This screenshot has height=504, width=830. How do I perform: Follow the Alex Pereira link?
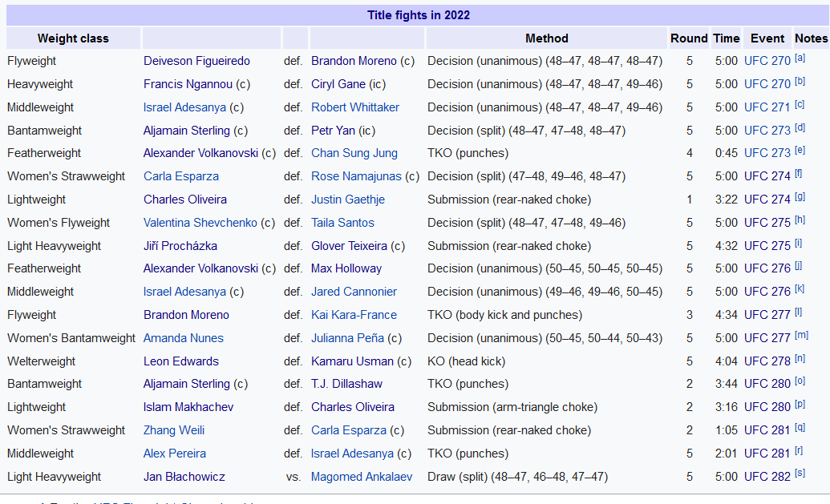coord(175,454)
